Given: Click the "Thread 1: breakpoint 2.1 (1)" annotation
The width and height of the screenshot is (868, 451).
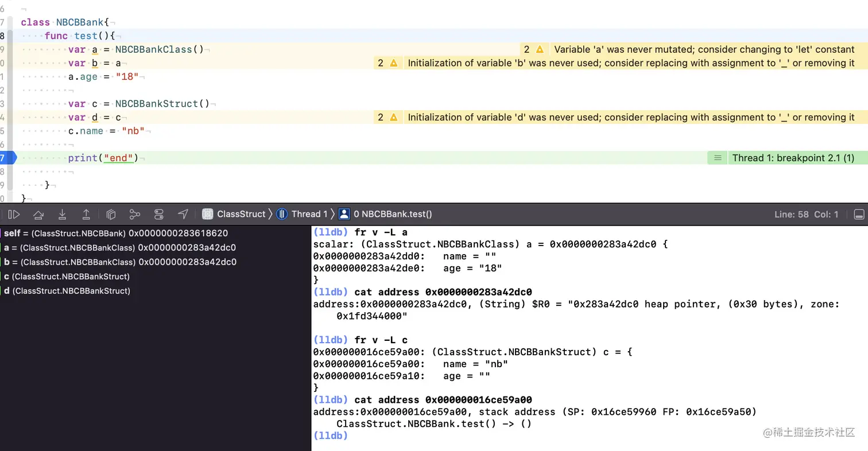Looking at the screenshot, I should [793, 158].
